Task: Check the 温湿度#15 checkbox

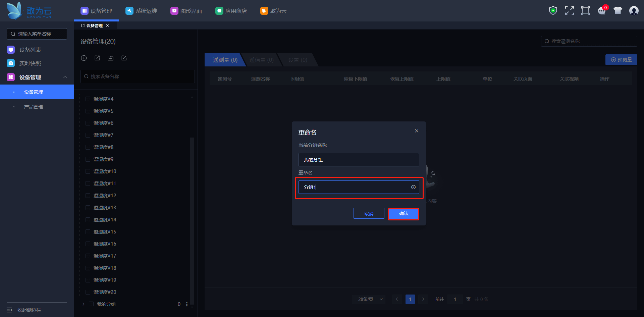Action: pos(88,232)
